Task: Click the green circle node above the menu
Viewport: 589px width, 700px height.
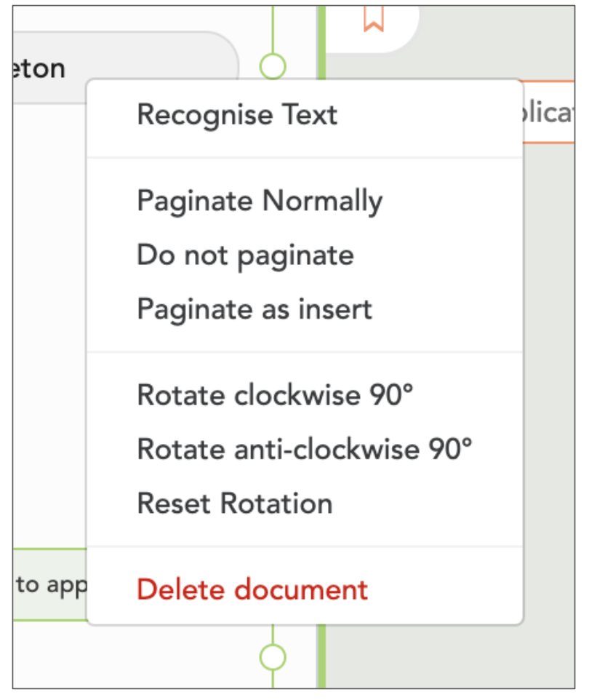Action: 273,66
